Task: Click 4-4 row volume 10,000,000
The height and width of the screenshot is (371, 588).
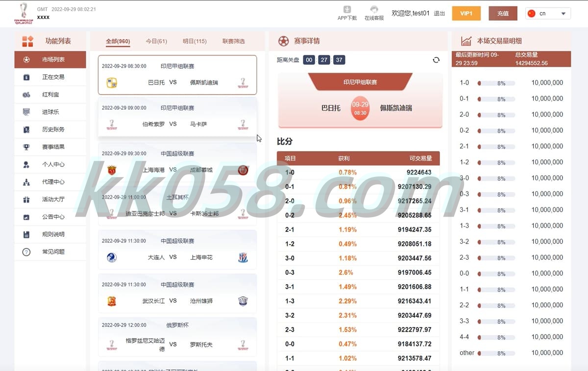Action: tap(547, 337)
